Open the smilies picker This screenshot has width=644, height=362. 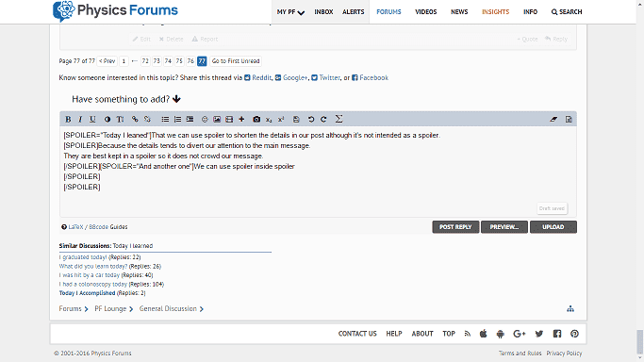point(205,120)
